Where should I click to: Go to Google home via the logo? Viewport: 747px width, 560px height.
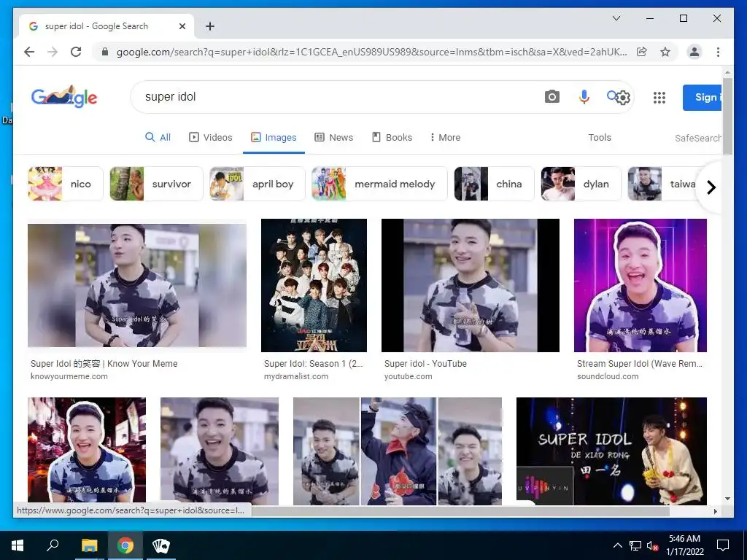point(64,97)
